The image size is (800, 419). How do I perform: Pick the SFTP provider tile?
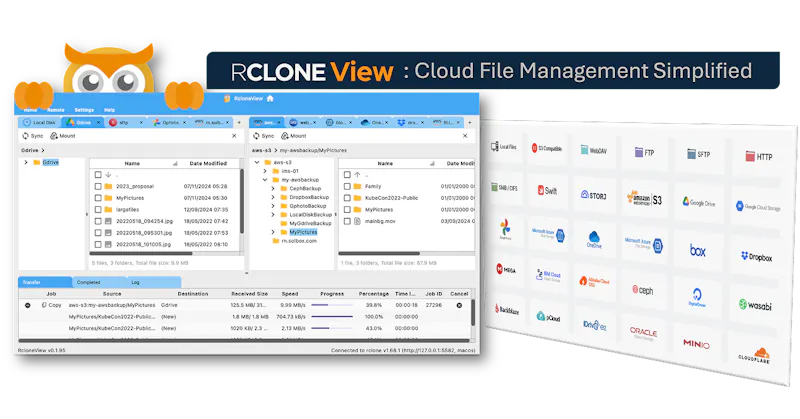[698, 154]
